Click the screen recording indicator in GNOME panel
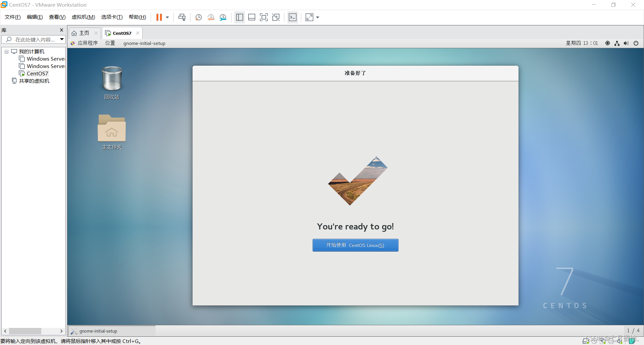 (607, 43)
